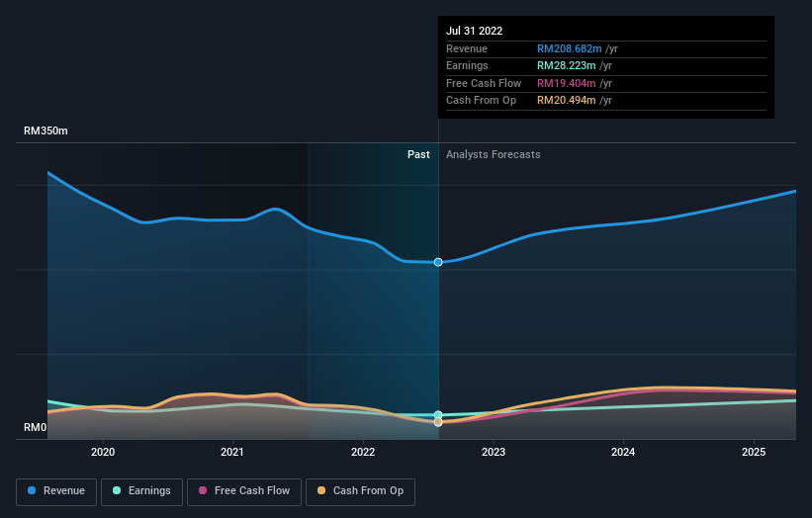Click the 2025 x-axis label
The image size is (812, 518).
click(754, 452)
